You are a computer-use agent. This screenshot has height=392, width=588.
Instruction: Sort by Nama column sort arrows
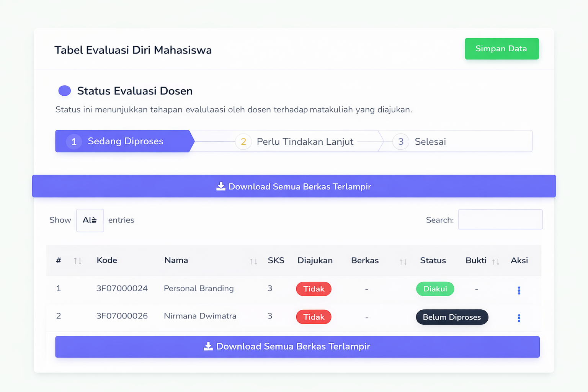pyautogui.click(x=253, y=261)
